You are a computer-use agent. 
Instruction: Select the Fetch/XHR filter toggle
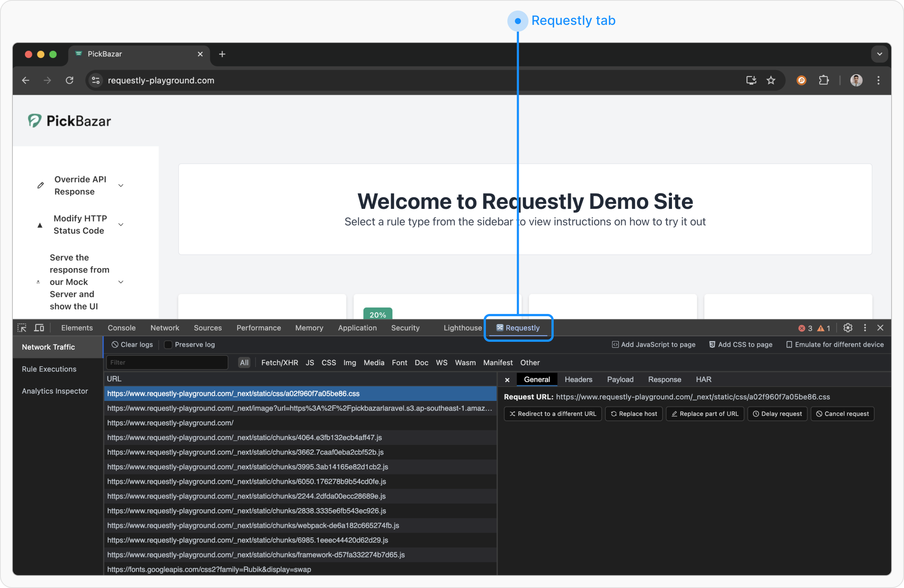[x=279, y=363]
